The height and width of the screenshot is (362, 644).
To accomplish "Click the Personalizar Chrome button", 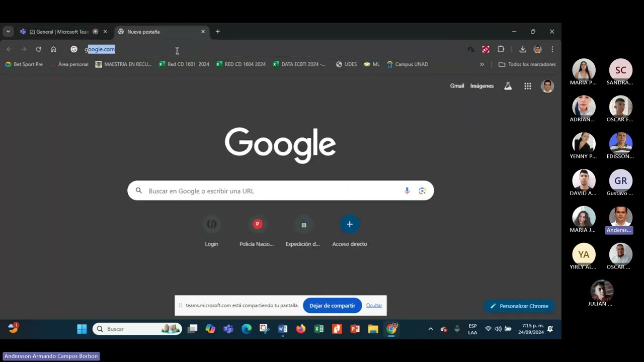I will pos(519,306).
